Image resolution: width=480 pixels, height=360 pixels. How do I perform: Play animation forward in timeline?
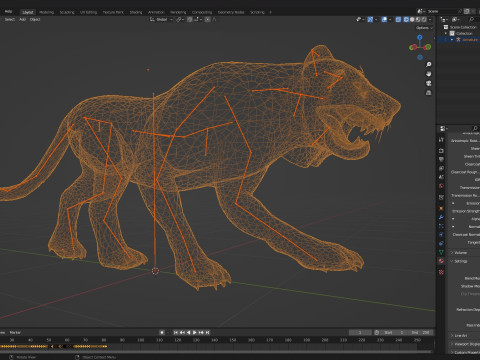195,332
